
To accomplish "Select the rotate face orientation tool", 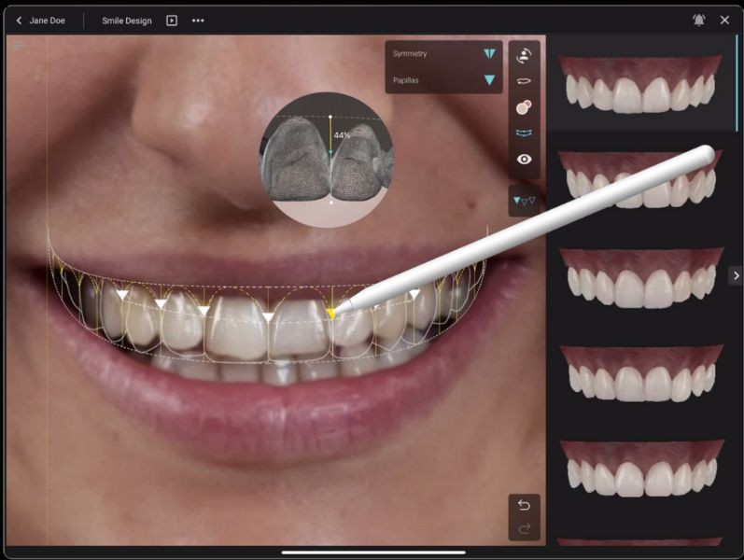I will coord(524,55).
